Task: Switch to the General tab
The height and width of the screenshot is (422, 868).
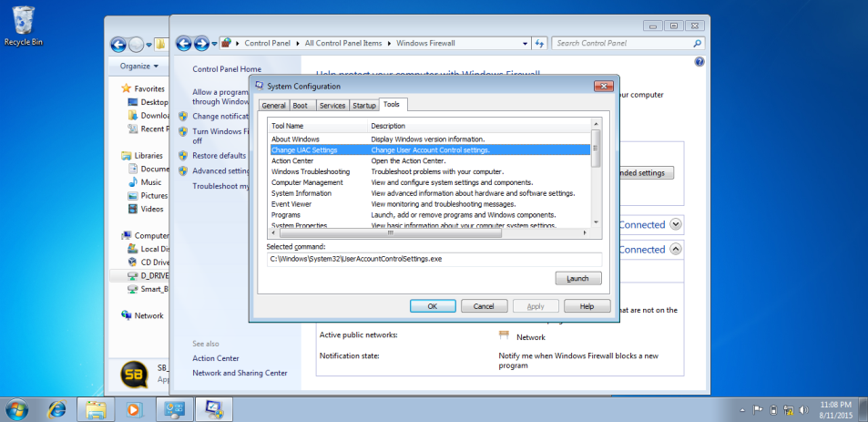Action: [x=273, y=105]
